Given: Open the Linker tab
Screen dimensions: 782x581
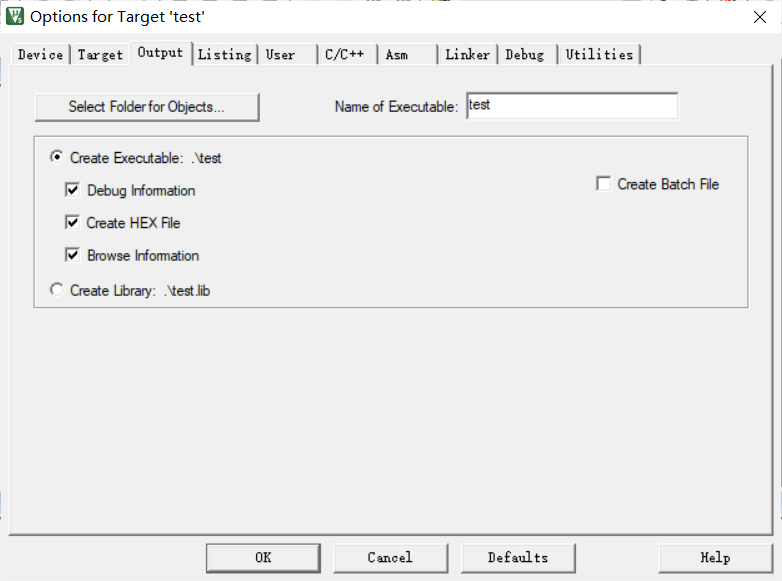Looking at the screenshot, I should pyautogui.click(x=467, y=54).
